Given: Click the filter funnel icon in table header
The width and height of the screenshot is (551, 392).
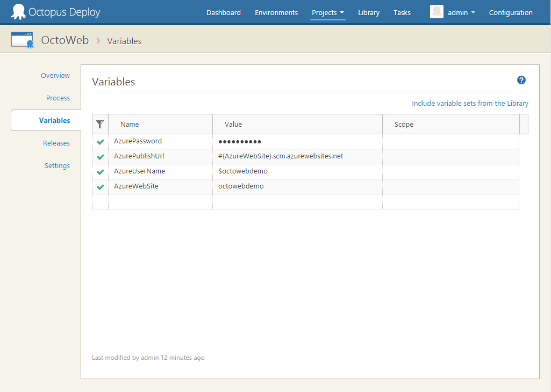Looking at the screenshot, I should pyautogui.click(x=100, y=124).
